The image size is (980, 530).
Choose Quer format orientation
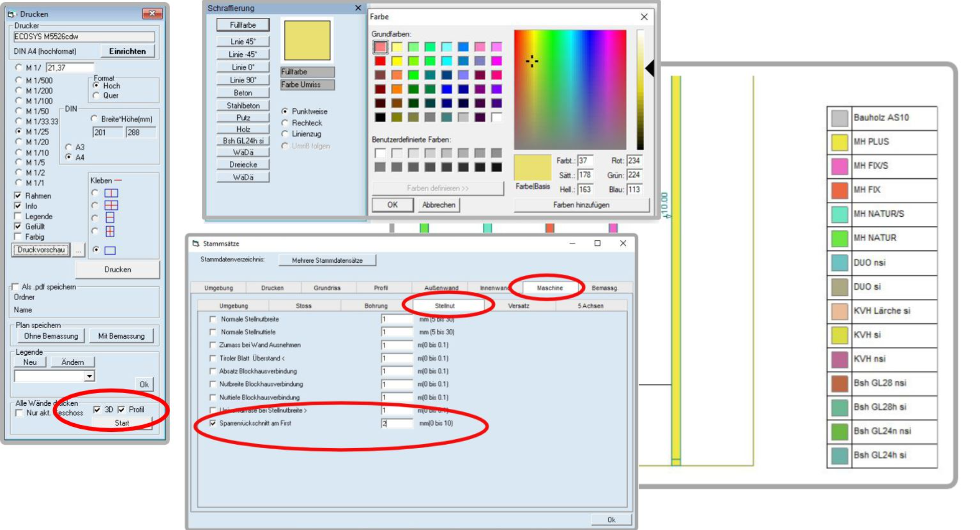[96, 96]
